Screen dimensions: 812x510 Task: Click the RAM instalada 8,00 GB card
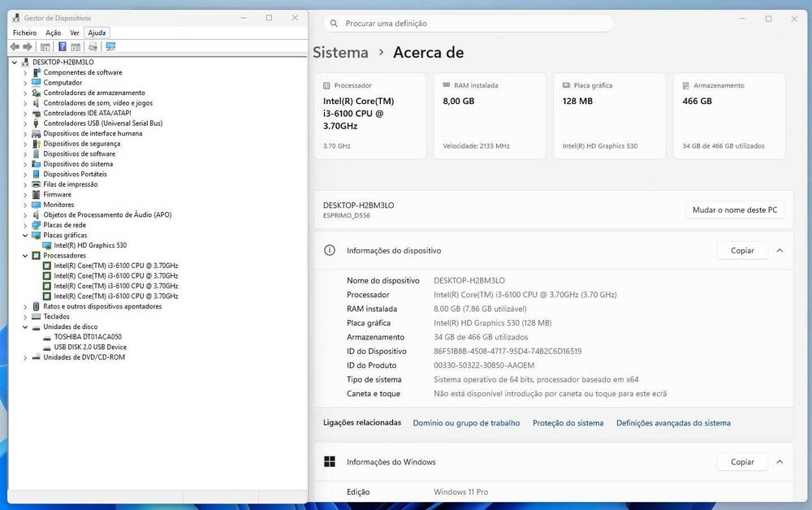coord(490,116)
